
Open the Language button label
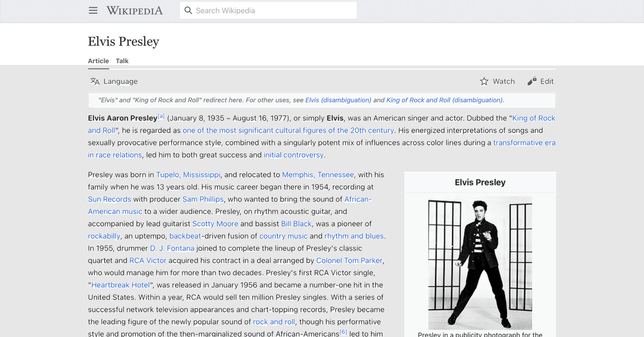(121, 82)
